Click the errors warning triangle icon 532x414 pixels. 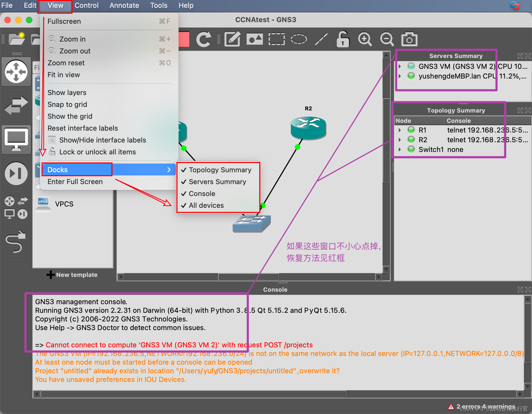tap(451, 406)
